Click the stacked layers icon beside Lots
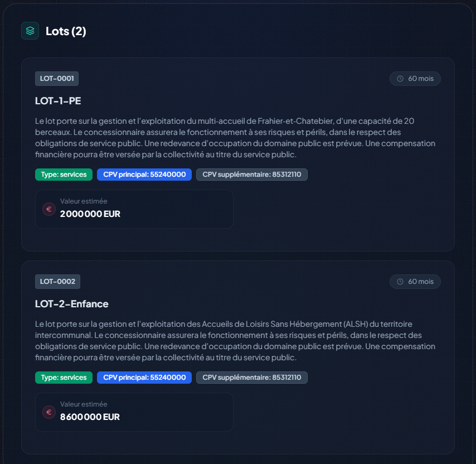Viewport: 476px width, 464px height. click(x=30, y=31)
